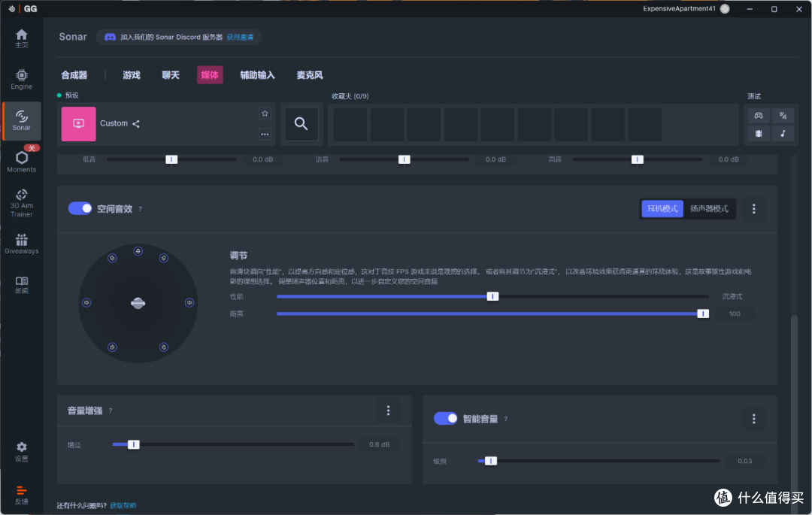Open the 主页 home page in the sidebar
The image size is (812, 515).
pos(21,38)
